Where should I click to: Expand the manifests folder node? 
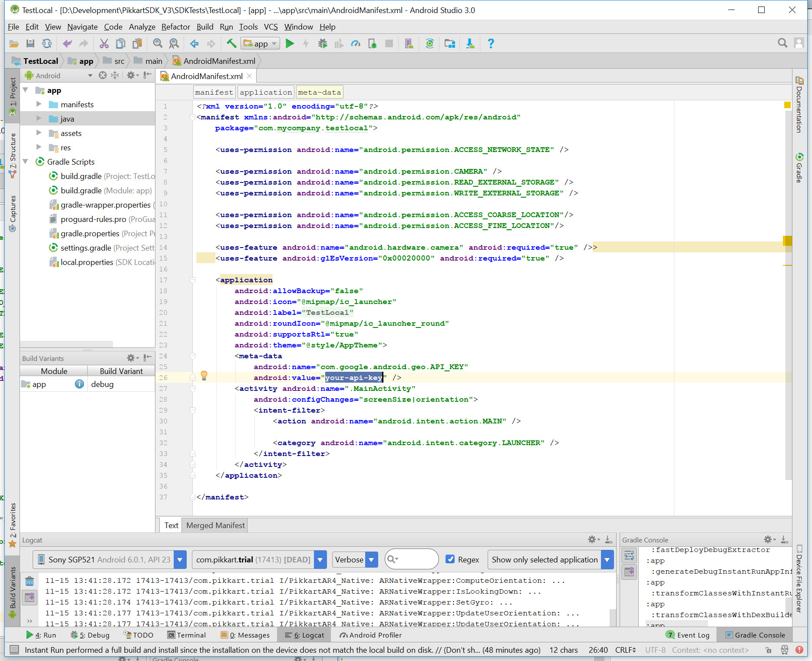click(x=39, y=104)
